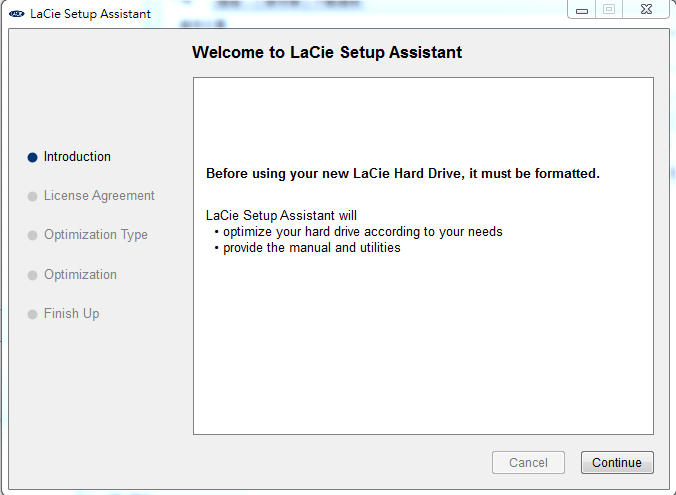The width and height of the screenshot is (676, 495).
Task: Maximize the Setup Assistant window
Action: (x=608, y=10)
